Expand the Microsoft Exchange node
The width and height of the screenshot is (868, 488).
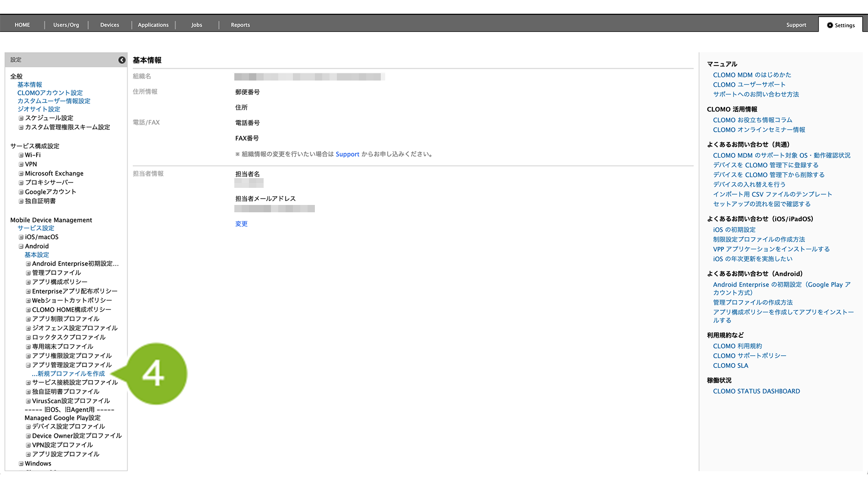point(21,174)
